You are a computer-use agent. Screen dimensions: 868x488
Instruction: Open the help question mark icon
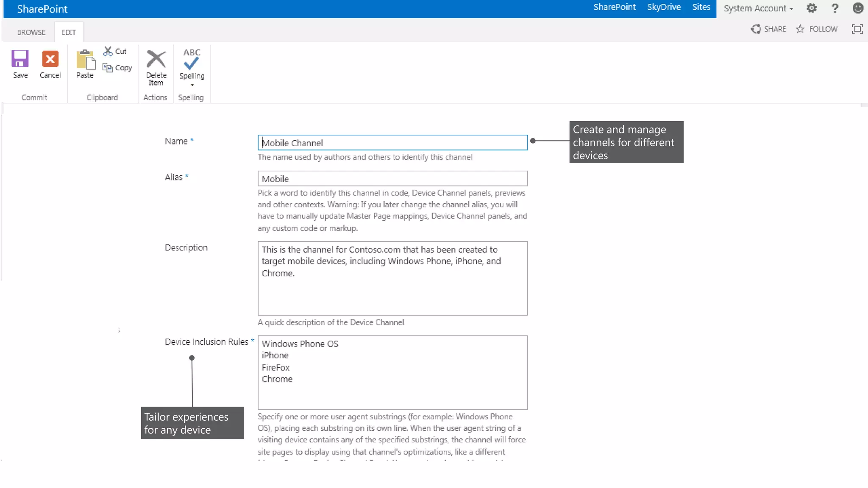point(835,8)
